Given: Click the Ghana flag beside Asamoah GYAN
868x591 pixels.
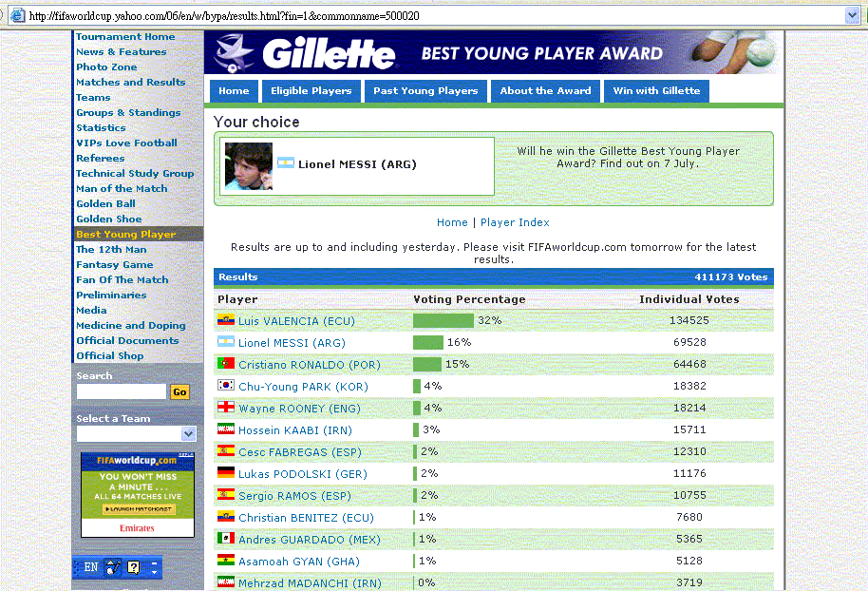Looking at the screenshot, I should (226, 561).
